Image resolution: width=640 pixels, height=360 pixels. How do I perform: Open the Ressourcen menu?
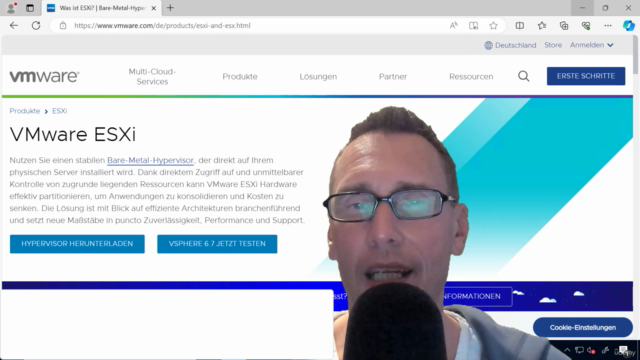471,76
